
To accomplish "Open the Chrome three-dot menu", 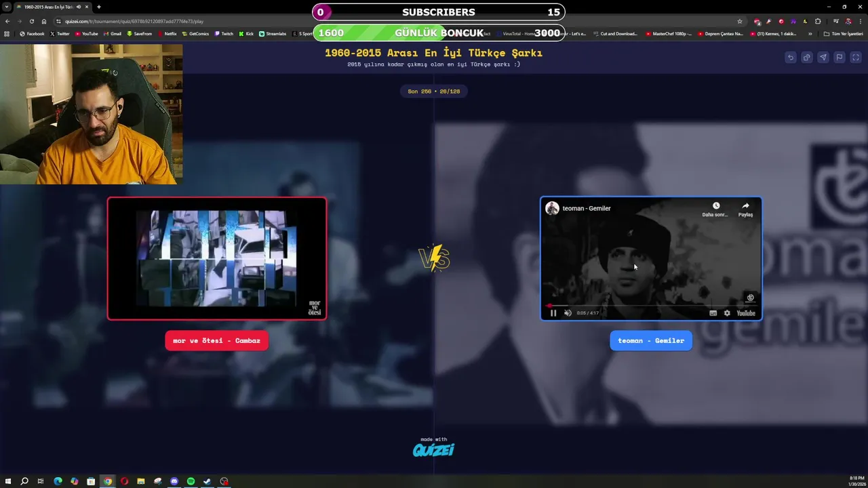I will pyautogui.click(x=860, y=21).
